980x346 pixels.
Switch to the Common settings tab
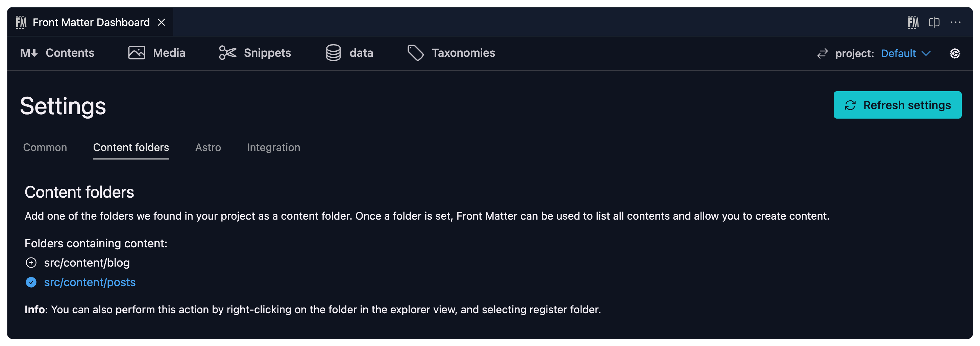(x=45, y=148)
